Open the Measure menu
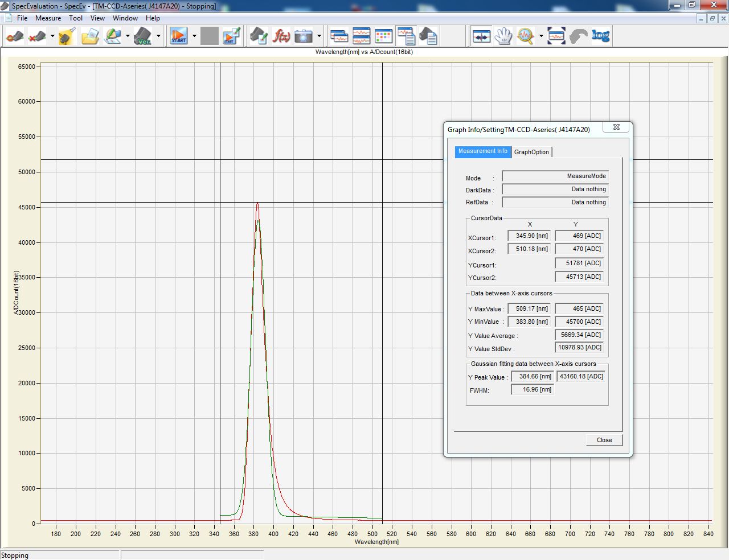This screenshot has width=729, height=560. coord(48,18)
